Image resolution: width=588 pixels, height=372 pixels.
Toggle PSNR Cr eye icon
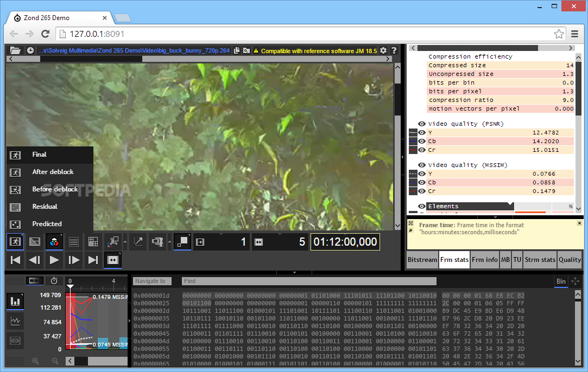click(x=422, y=150)
